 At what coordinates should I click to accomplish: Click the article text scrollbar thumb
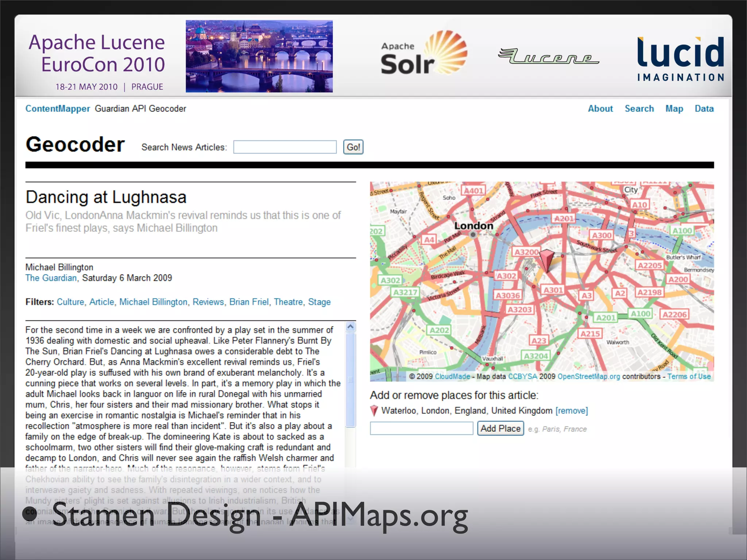tap(351, 380)
